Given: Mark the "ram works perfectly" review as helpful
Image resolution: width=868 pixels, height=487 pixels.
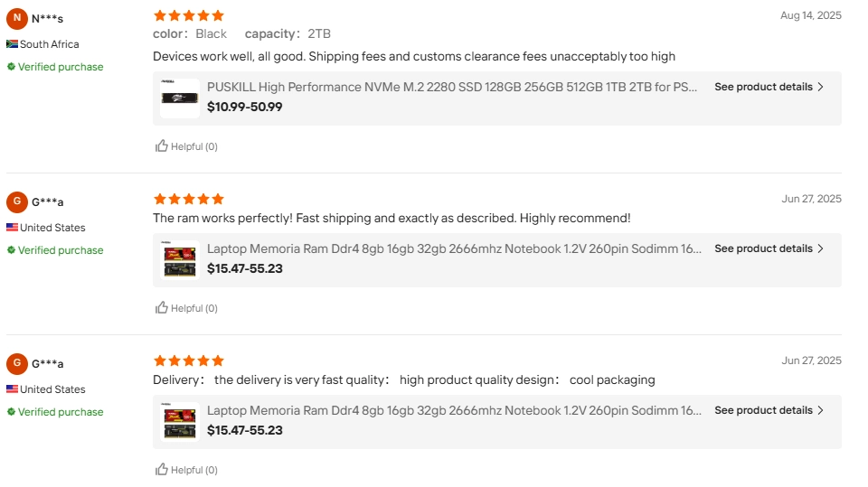Looking at the screenshot, I should 162,308.
